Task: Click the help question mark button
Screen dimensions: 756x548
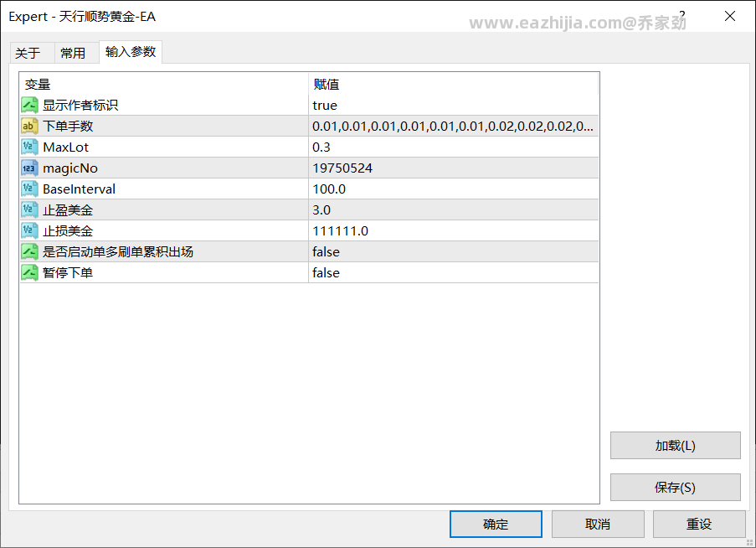Action: coord(682,15)
